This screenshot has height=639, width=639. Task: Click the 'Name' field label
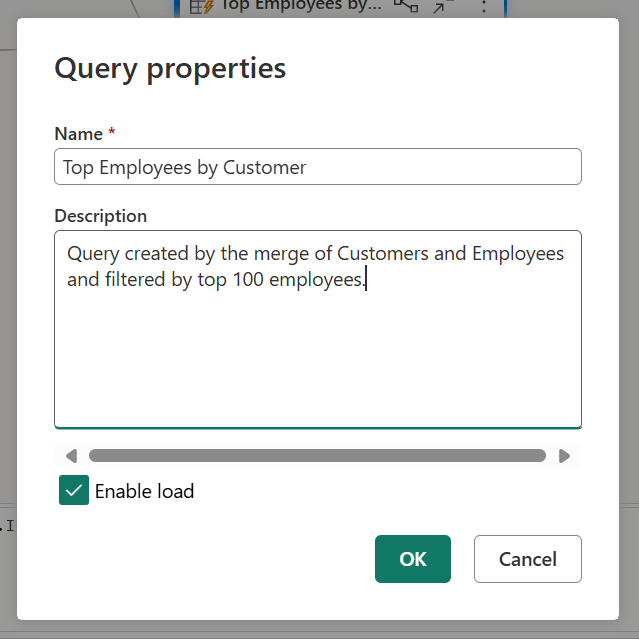78,134
